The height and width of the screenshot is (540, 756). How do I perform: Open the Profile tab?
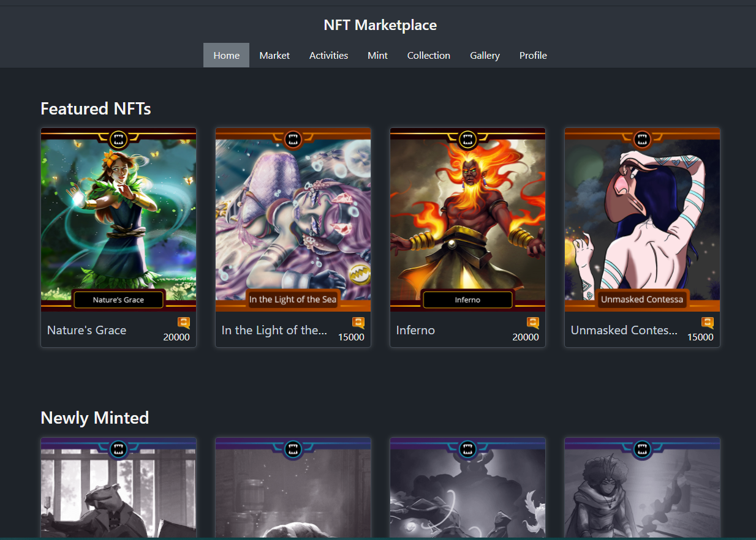(533, 55)
